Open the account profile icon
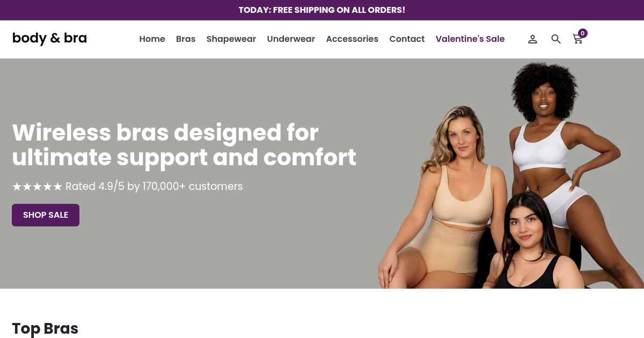 pos(532,39)
